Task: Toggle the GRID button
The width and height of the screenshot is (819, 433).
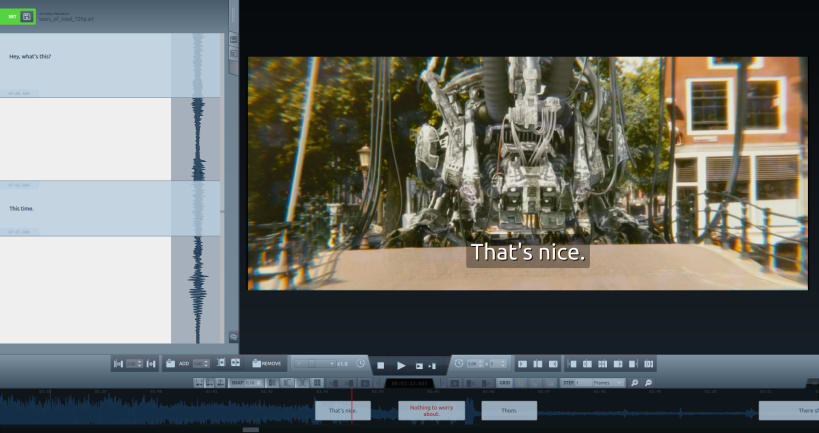Action: (504, 383)
